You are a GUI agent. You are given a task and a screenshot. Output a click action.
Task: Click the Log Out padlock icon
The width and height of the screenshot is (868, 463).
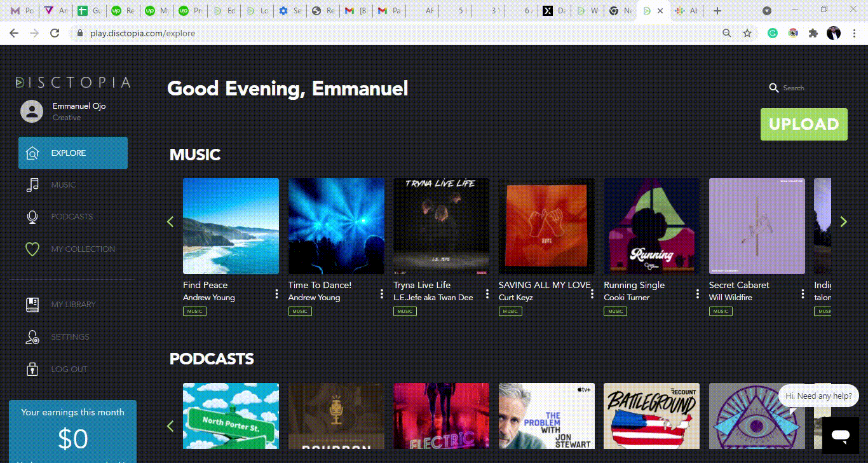coord(32,370)
